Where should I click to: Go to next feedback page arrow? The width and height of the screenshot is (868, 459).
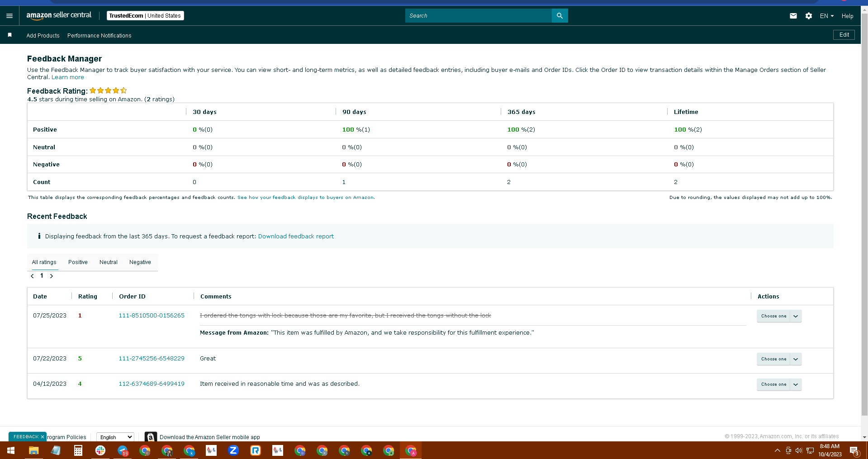(52, 276)
